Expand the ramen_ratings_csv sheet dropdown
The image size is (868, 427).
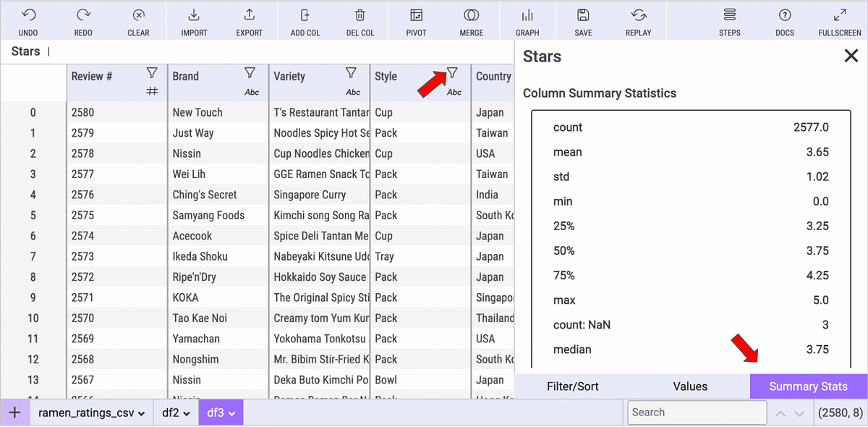click(140, 413)
